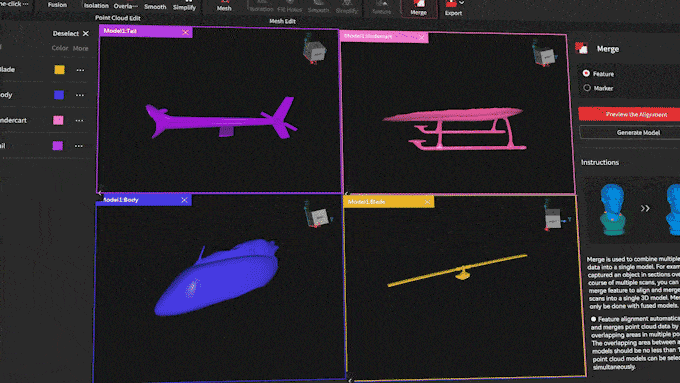Close the Model1:Blade viewport
680x383 pixels.
427,202
